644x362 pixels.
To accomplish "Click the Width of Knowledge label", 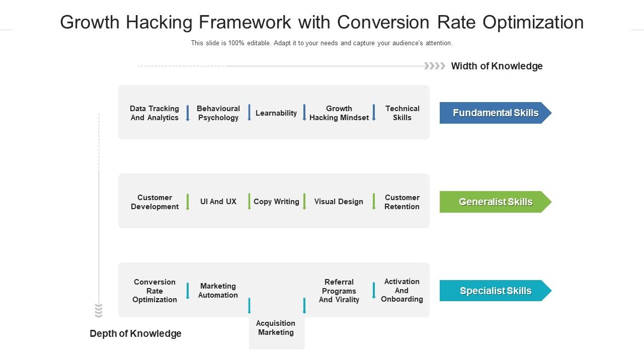I will [497, 66].
